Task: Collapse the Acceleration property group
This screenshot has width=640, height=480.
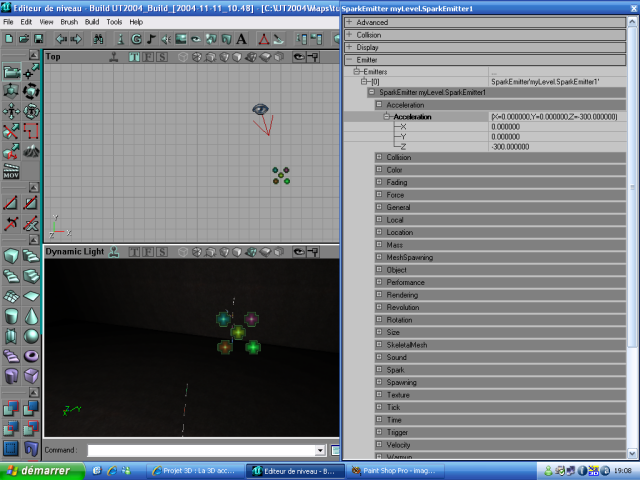Action: coord(379,104)
